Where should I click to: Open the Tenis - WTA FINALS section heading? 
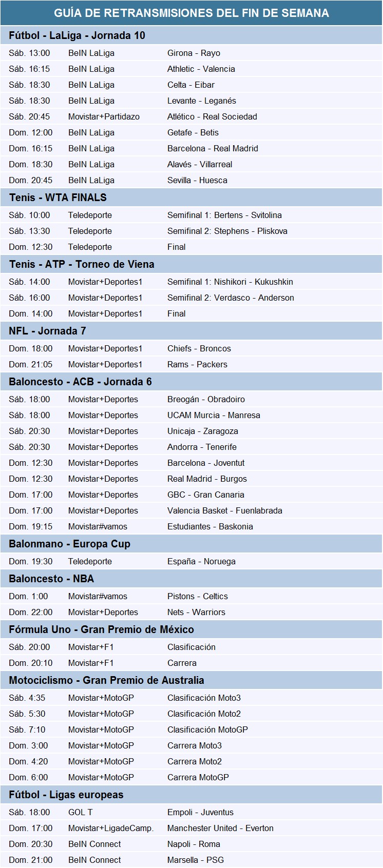(x=58, y=198)
